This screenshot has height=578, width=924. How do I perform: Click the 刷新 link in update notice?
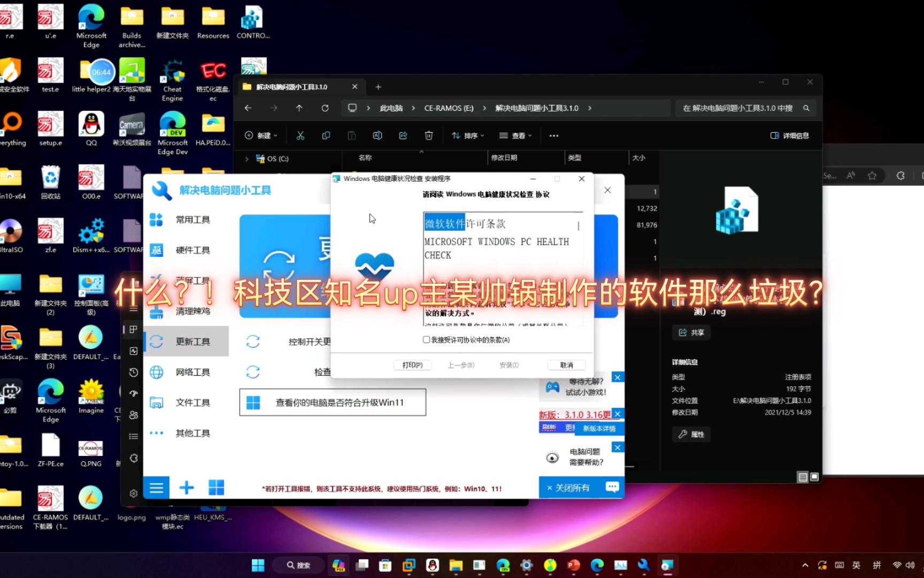[x=549, y=428]
